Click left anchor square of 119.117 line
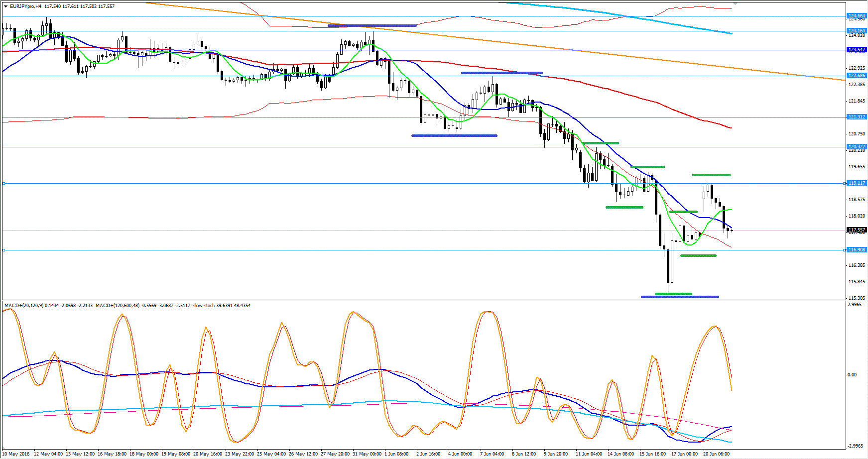 (x=4, y=183)
